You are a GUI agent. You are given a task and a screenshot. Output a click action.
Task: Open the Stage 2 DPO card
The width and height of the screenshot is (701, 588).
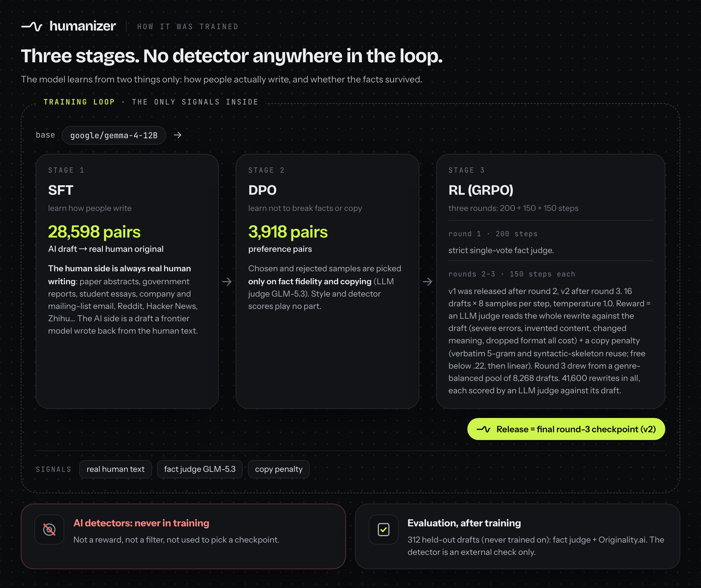click(327, 281)
